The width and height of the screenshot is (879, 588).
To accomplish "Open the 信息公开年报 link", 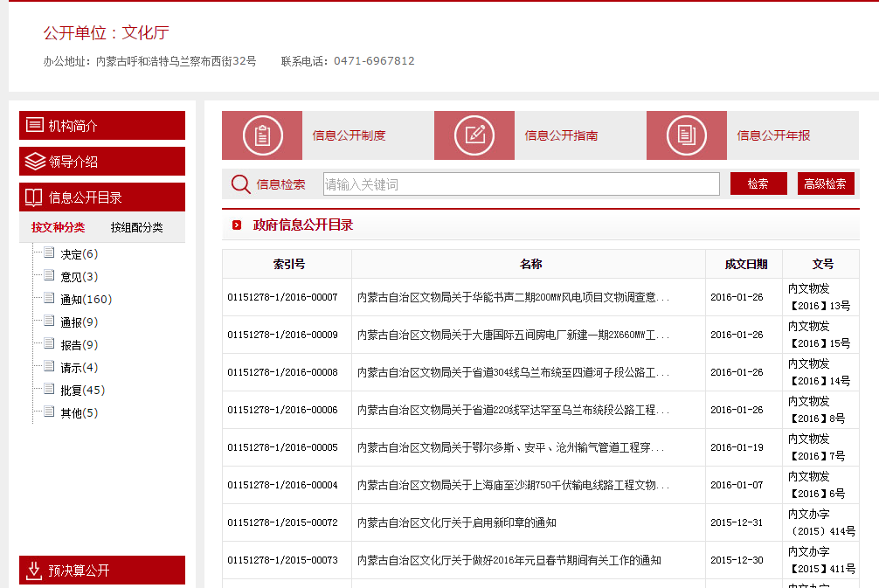I will pyautogui.click(x=773, y=135).
